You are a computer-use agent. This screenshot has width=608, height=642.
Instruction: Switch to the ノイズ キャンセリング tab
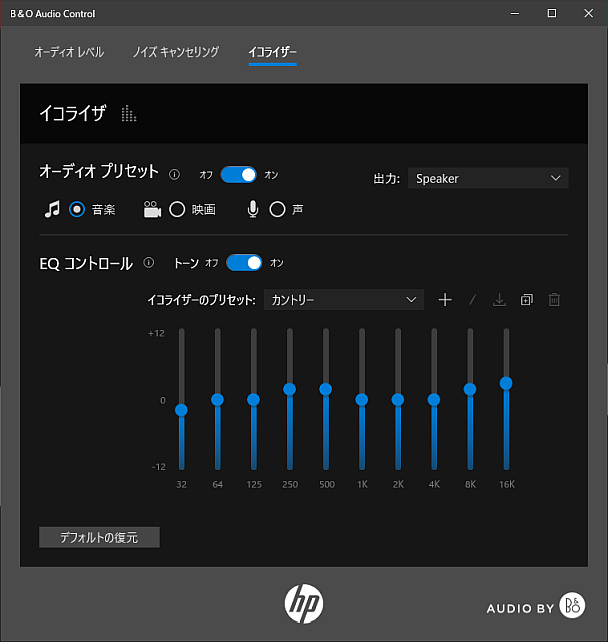176,52
